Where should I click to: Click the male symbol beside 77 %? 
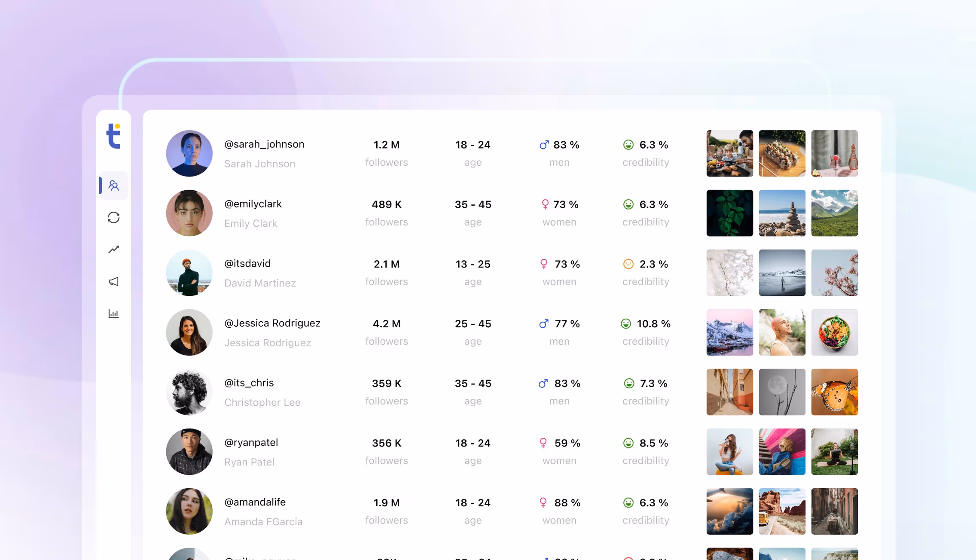(544, 324)
